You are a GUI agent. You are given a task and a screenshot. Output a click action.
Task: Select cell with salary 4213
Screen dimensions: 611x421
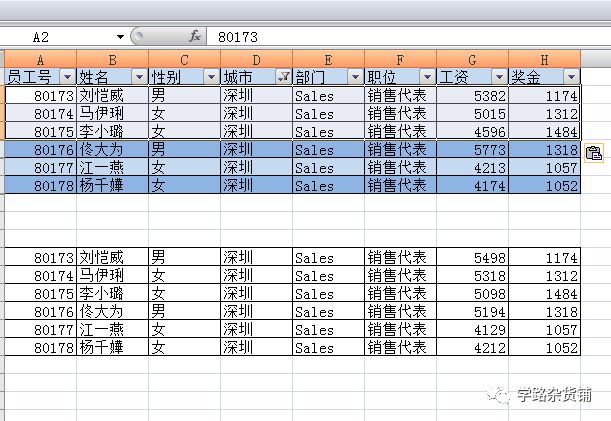[x=472, y=167]
